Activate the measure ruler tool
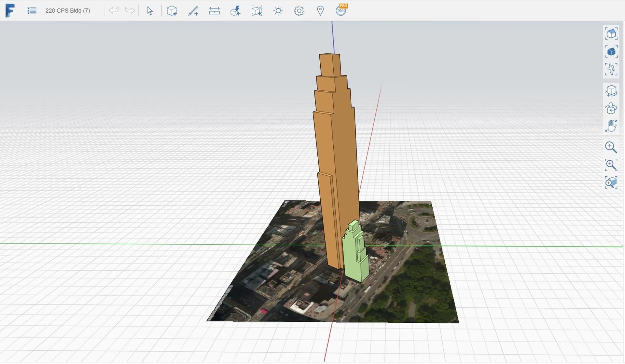Viewport: 625px width, 364px height. [214, 11]
